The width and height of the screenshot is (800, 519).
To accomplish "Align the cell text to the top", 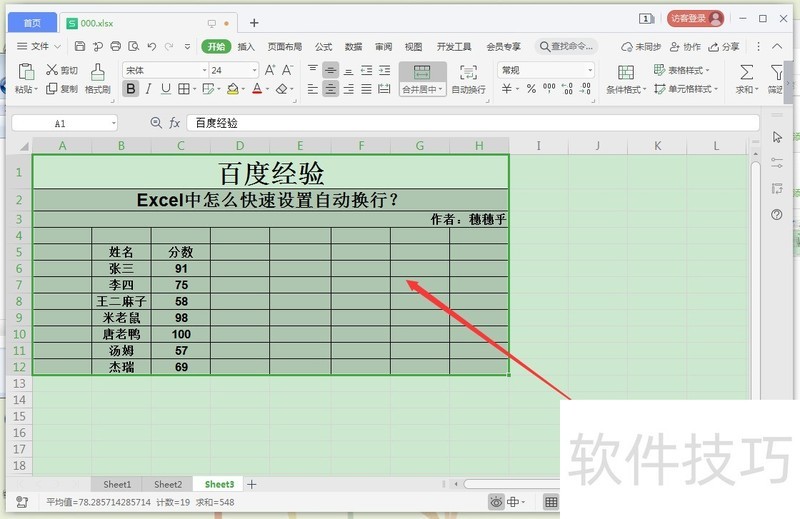I will [313, 70].
